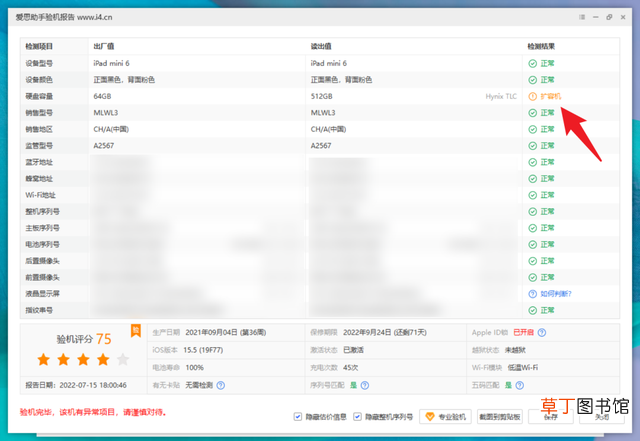This screenshot has height=441, width=640.
Task: Open the 如何判断? link
Action: [556, 294]
